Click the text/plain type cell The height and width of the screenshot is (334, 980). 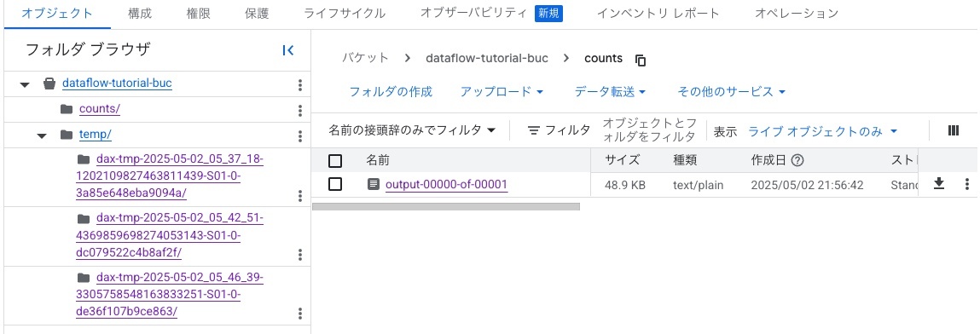(699, 185)
